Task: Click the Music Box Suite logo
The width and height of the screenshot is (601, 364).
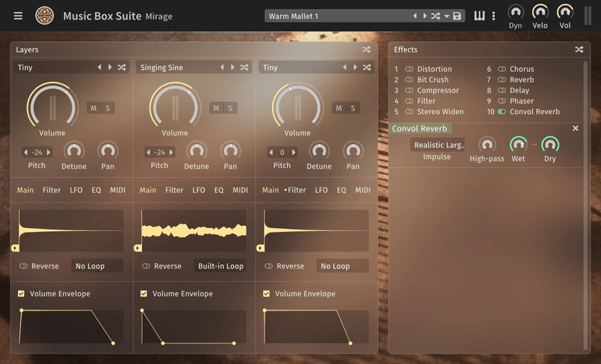Action: [x=44, y=16]
